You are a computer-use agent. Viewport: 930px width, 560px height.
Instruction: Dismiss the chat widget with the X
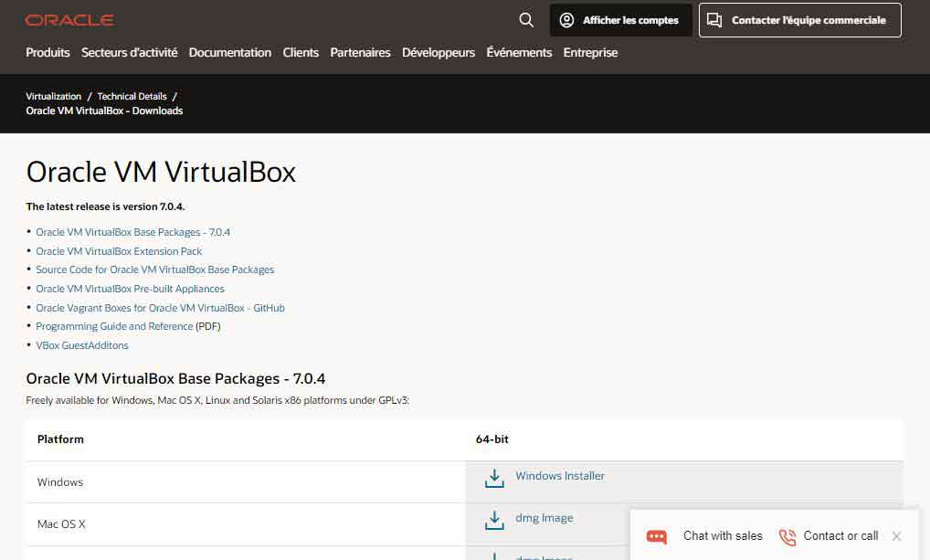(x=896, y=536)
